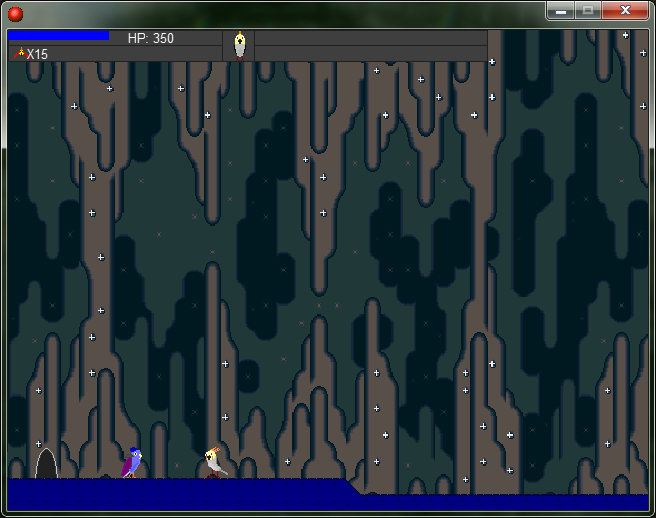
Task: Click the blue floor beneath the purple bird
Action: tap(131, 492)
